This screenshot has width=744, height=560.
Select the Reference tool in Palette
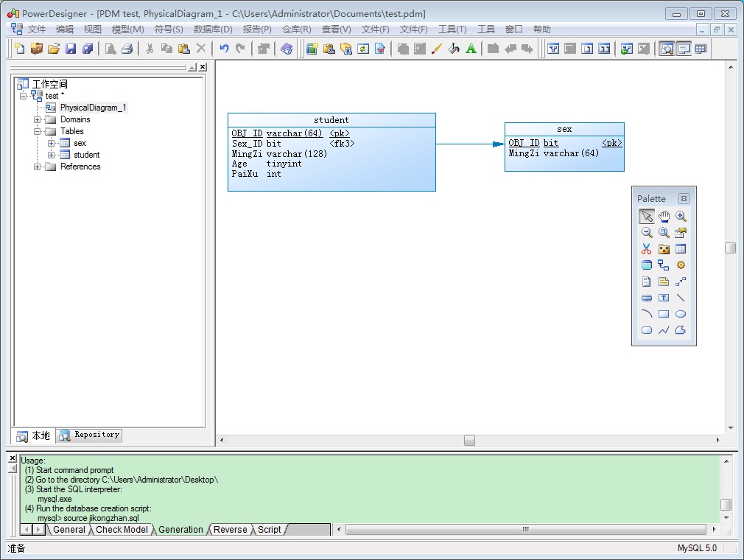pos(664,265)
